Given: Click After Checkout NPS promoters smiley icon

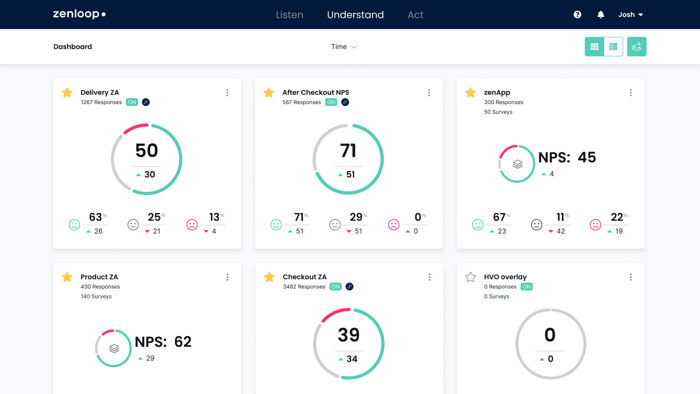Looking at the screenshot, I should [276, 224].
